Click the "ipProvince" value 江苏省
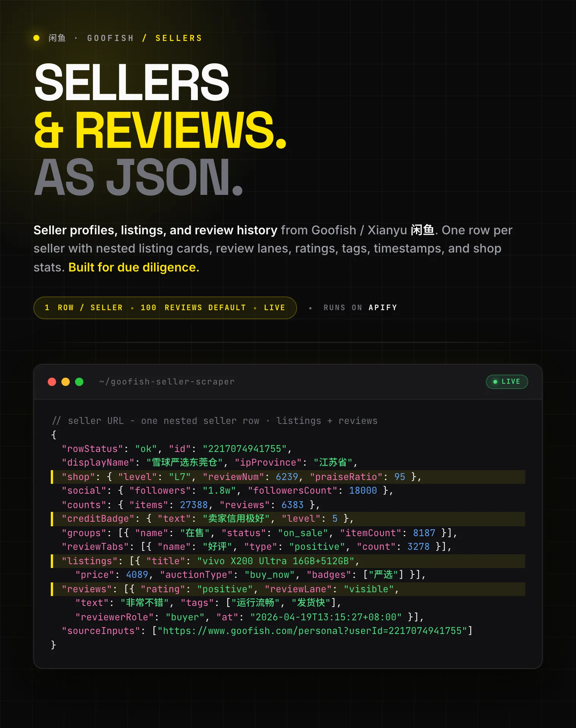 333,463
